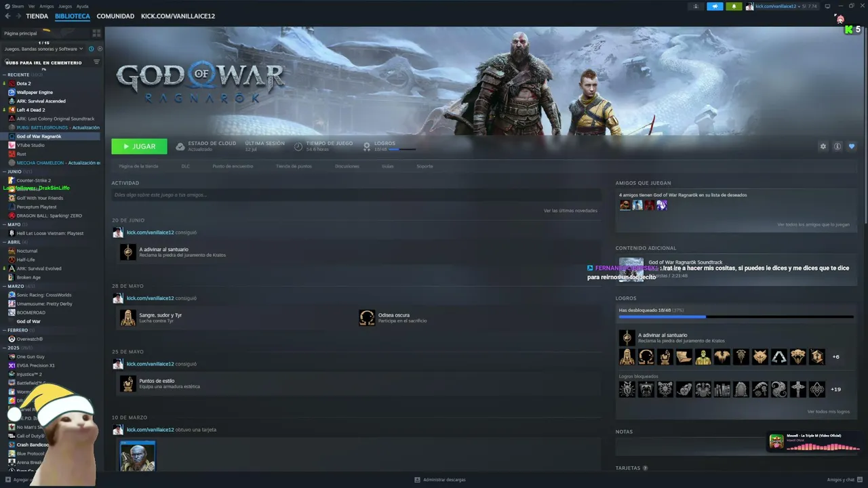Switch library to grid view icon
This screenshot has width=868, height=488.
pos(96,33)
